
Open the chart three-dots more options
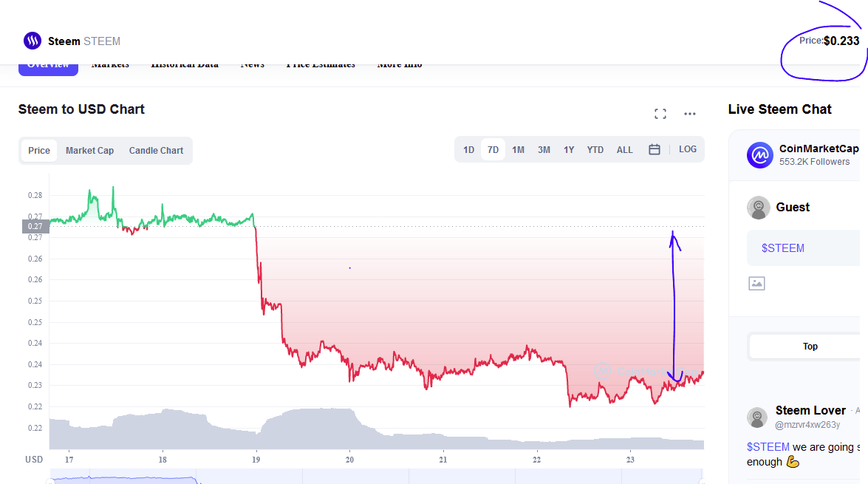pos(689,114)
